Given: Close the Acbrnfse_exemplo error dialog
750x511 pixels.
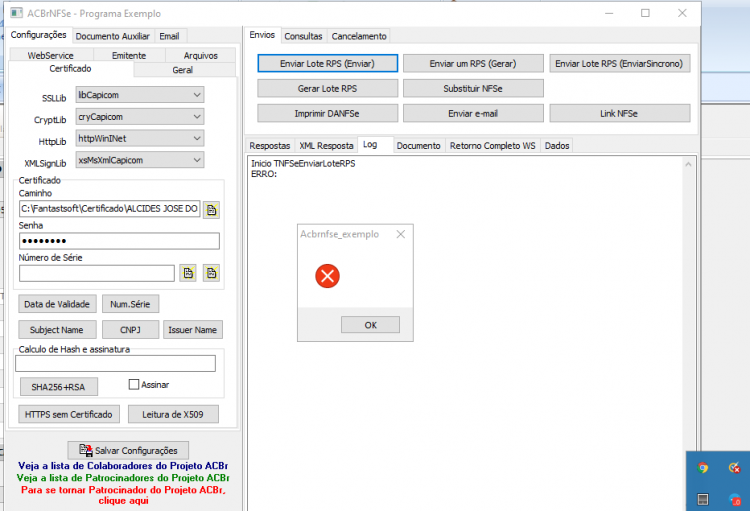Looking at the screenshot, I should [x=401, y=234].
